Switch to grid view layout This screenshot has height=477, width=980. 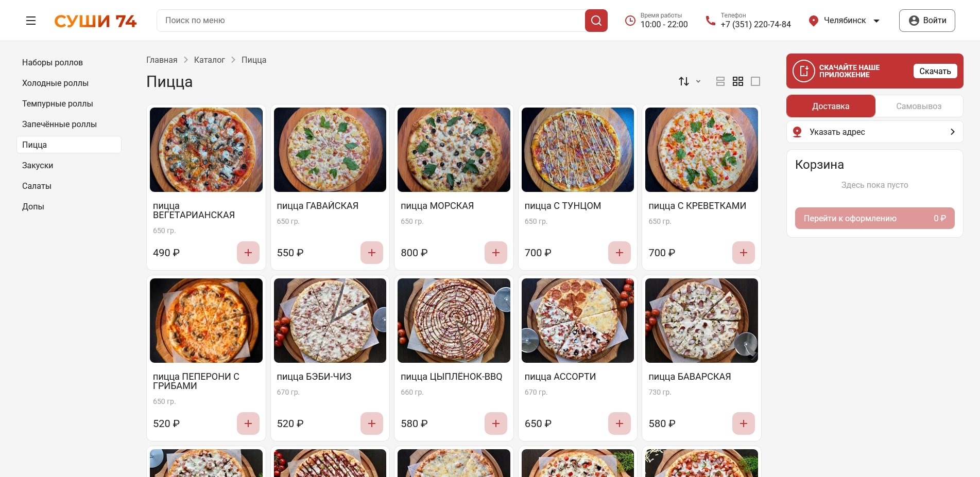[x=738, y=81]
